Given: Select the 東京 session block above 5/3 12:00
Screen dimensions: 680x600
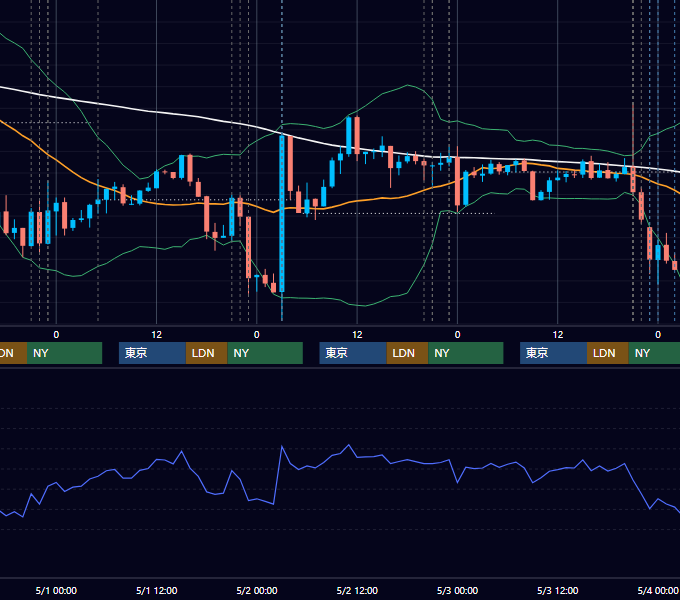Looking at the screenshot, I should point(553,353).
